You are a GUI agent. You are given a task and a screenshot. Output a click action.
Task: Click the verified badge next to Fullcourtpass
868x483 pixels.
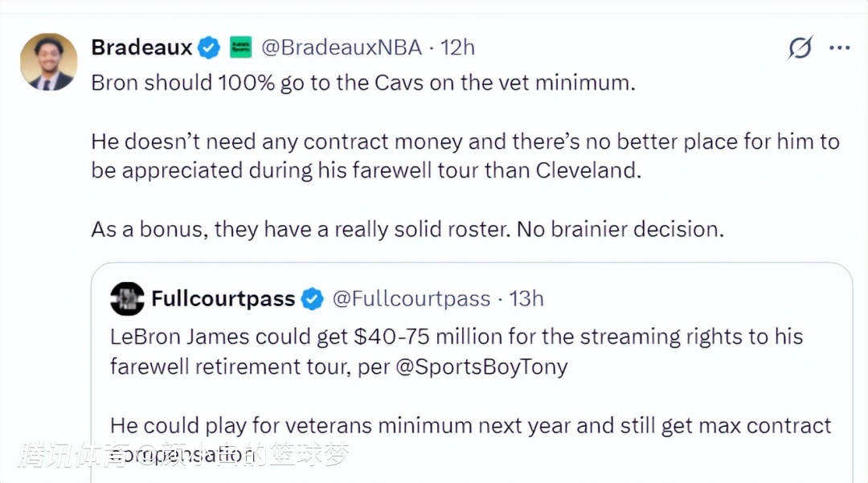[312, 300]
